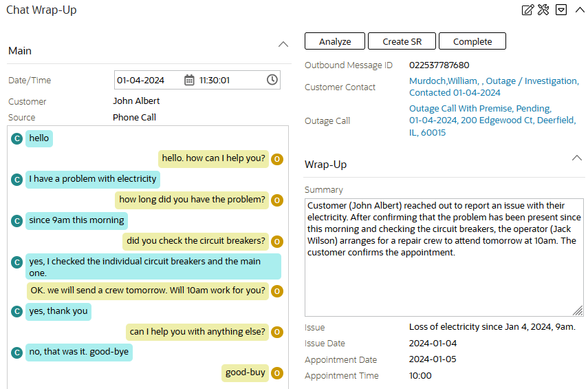Collapse the Main section
Viewport: 588px width, 389px height.
(x=283, y=44)
